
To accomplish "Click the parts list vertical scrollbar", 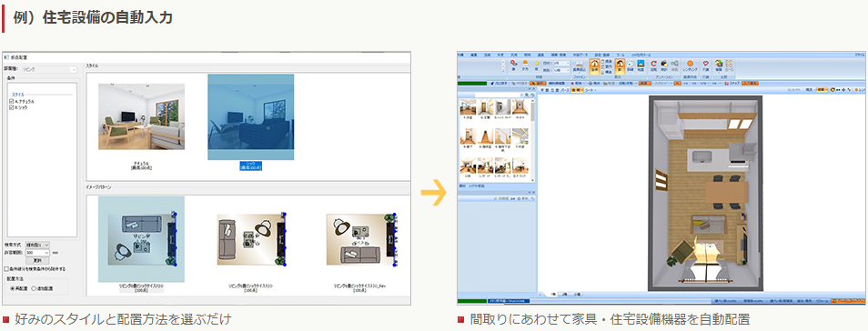I will [x=532, y=141].
